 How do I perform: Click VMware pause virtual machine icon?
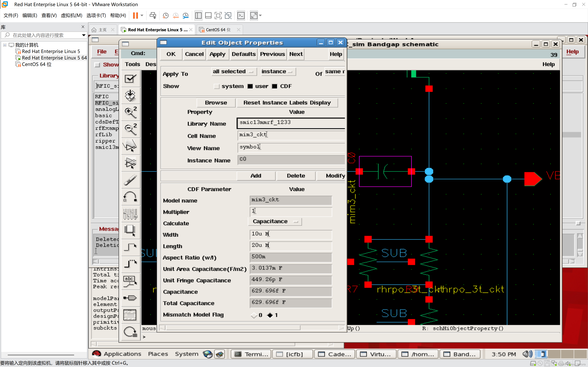(x=135, y=15)
